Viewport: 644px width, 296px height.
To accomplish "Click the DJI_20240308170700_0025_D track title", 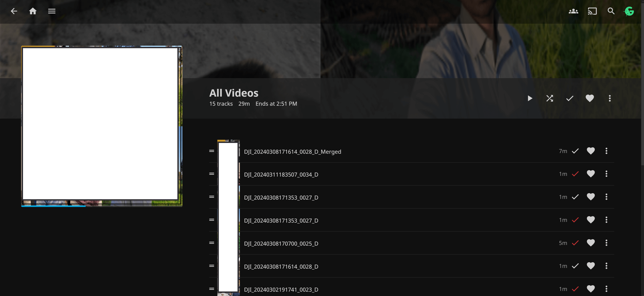I will coord(281,243).
